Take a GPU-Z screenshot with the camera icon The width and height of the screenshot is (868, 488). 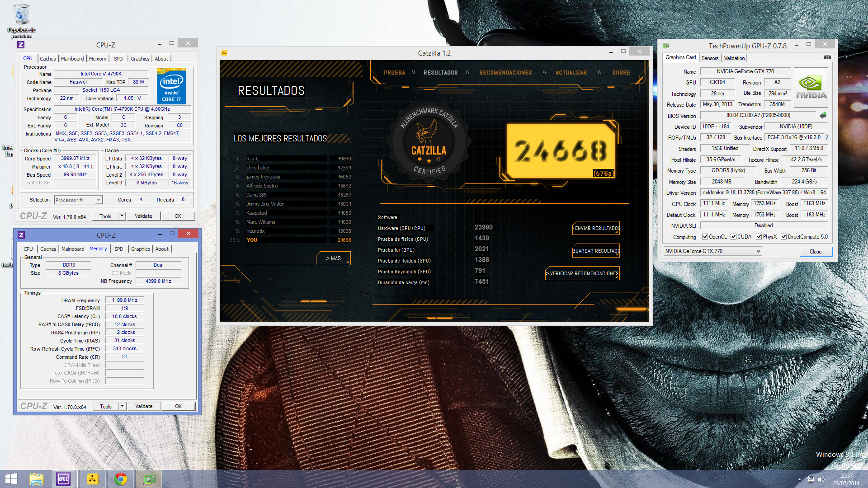coord(827,57)
